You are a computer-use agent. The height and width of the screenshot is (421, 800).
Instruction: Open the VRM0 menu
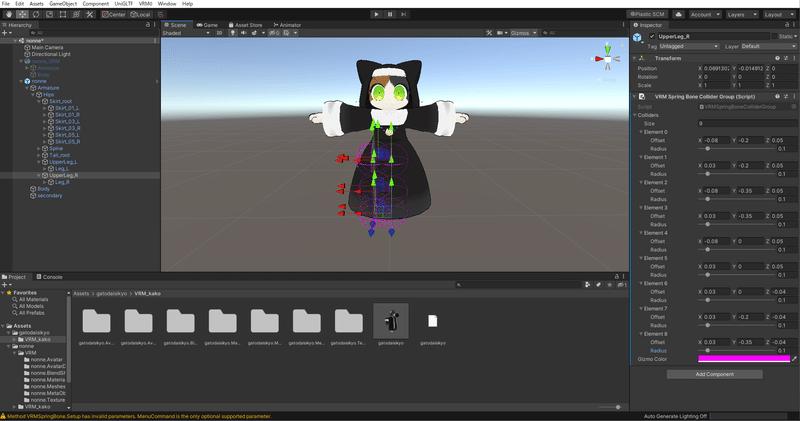(x=145, y=4)
